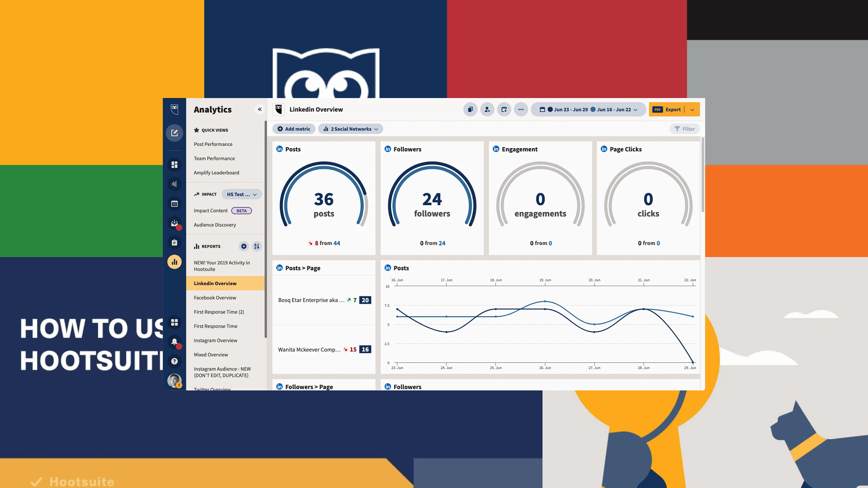Select the yellow Analytics icon
The image size is (868, 488).
pyautogui.click(x=175, y=262)
